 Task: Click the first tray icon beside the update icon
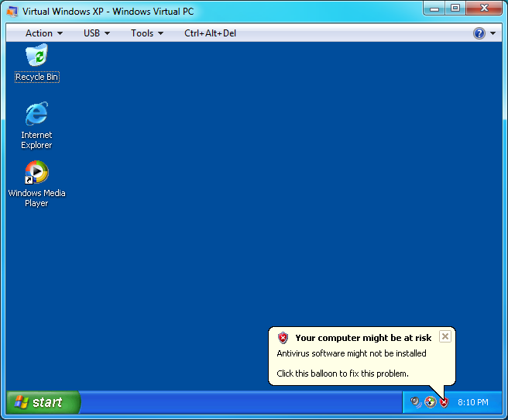(x=416, y=402)
